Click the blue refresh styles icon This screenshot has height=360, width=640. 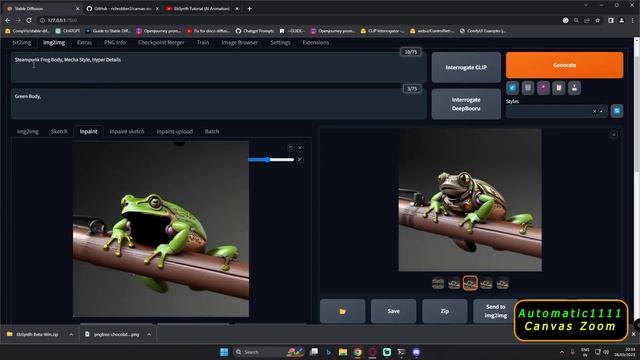click(617, 111)
